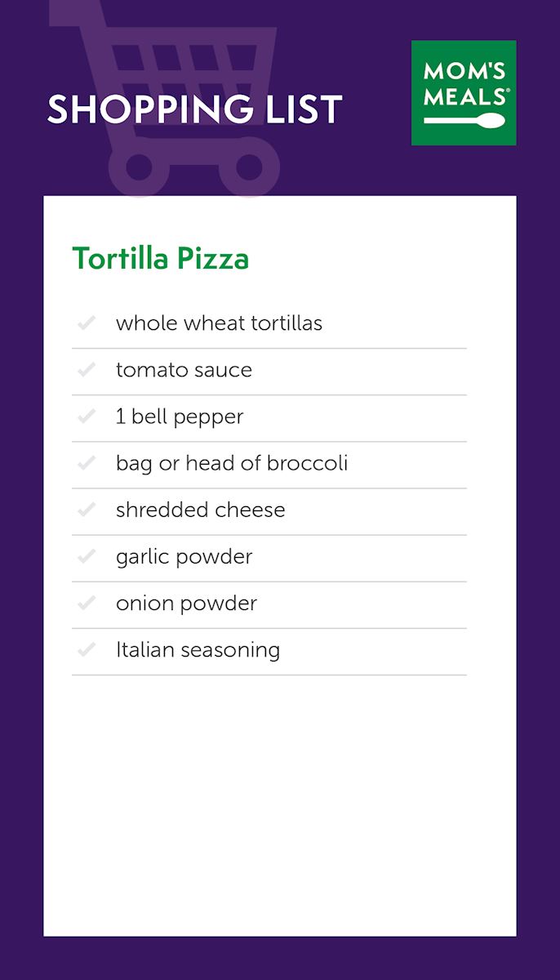Select the shredded cheese text

201,510
